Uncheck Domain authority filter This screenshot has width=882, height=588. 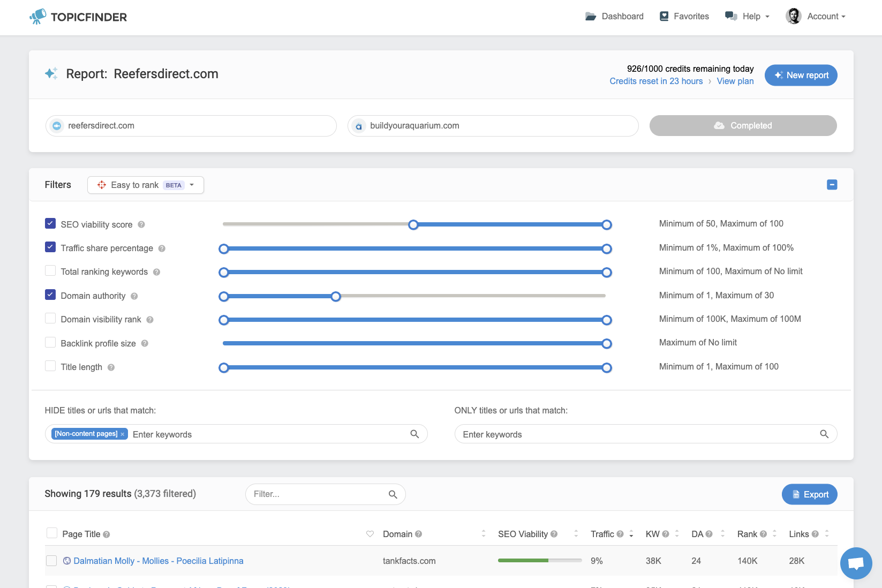point(50,295)
